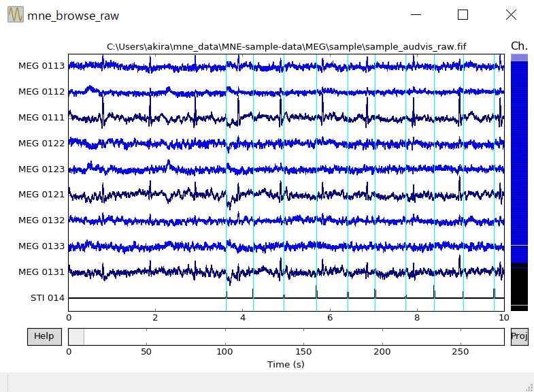This screenshot has width=534, height=392.
Task: Close the mne_browse_raw window
Action: pos(511,15)
